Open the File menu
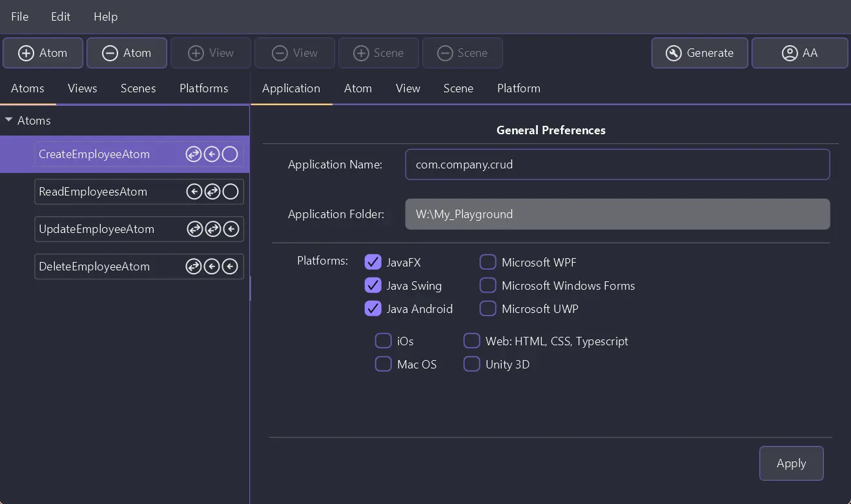The image size is (851, 504). coord(19,17)
